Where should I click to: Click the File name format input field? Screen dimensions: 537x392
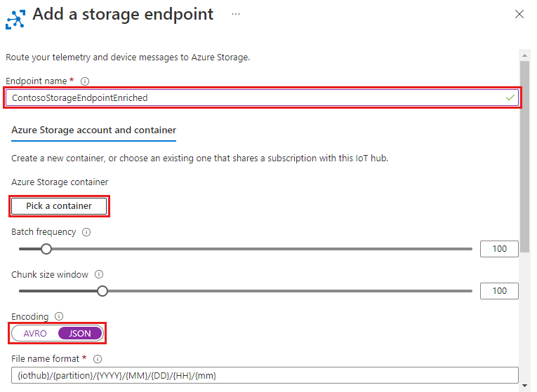[265, 376]
